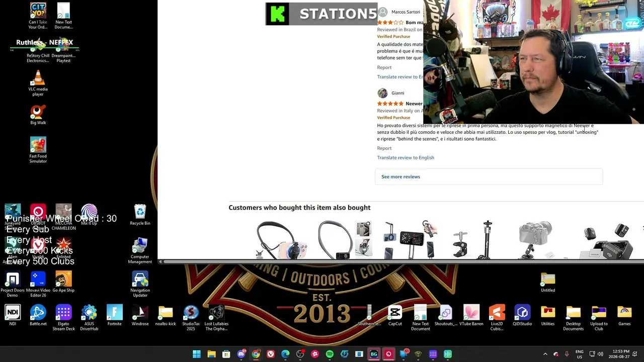
Task: Report Marcos Sartori's review
Action: point(384,67)
